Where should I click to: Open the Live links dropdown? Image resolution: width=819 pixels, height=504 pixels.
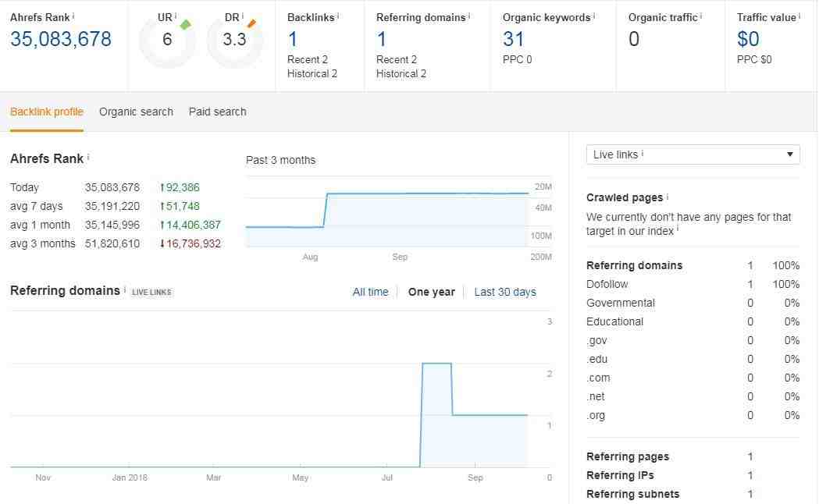click(693, 154)
